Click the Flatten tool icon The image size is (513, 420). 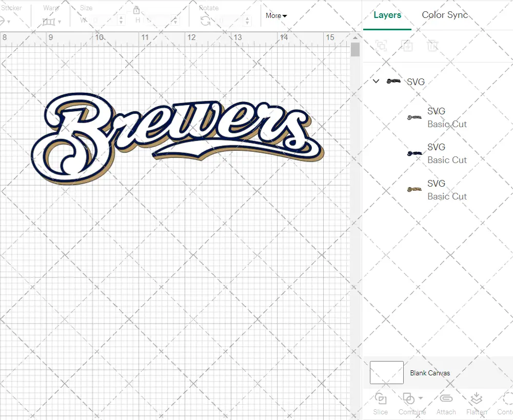click(477, 399)
